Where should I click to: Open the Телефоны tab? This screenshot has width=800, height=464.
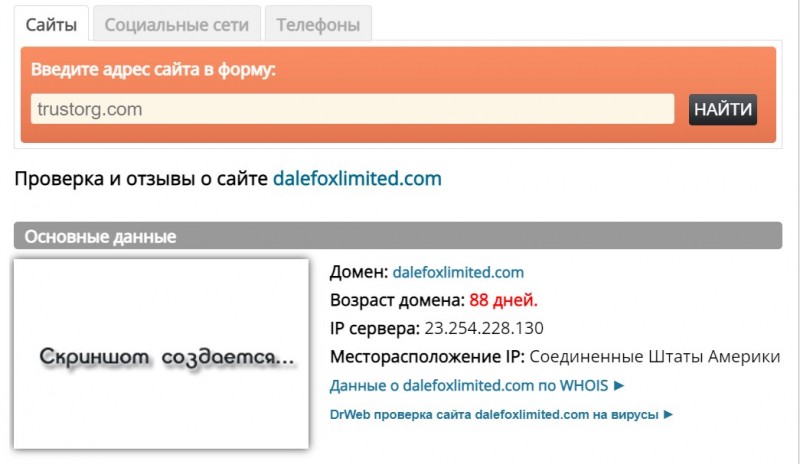[318, 24]
